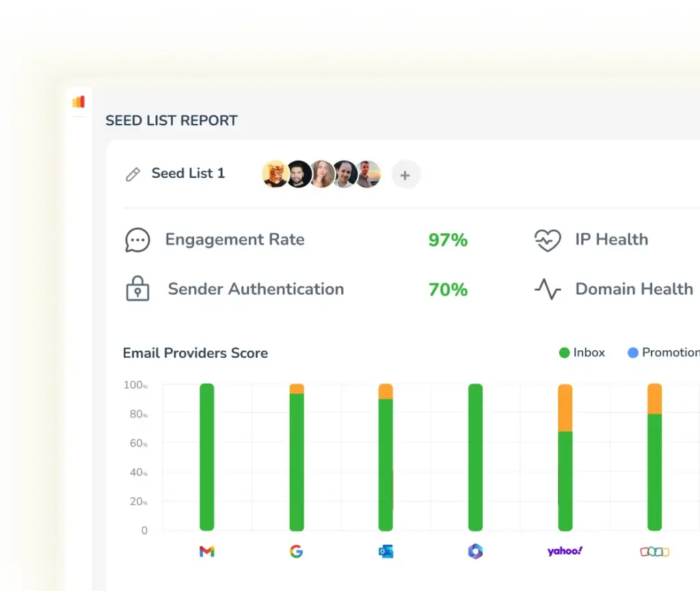The height and width of the screenshot is (591, 700).
Task: Click the Google provider icon
Action: (x=297, y=552)
